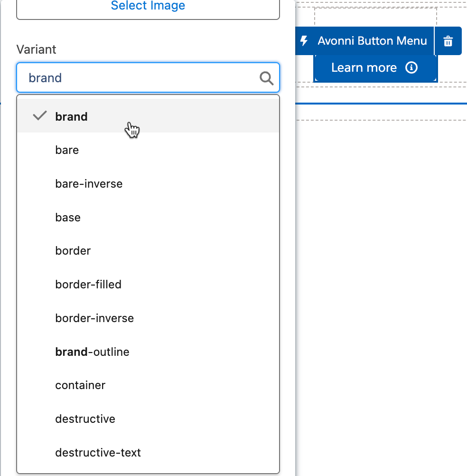Choose the bare variant option

(67, 150)
